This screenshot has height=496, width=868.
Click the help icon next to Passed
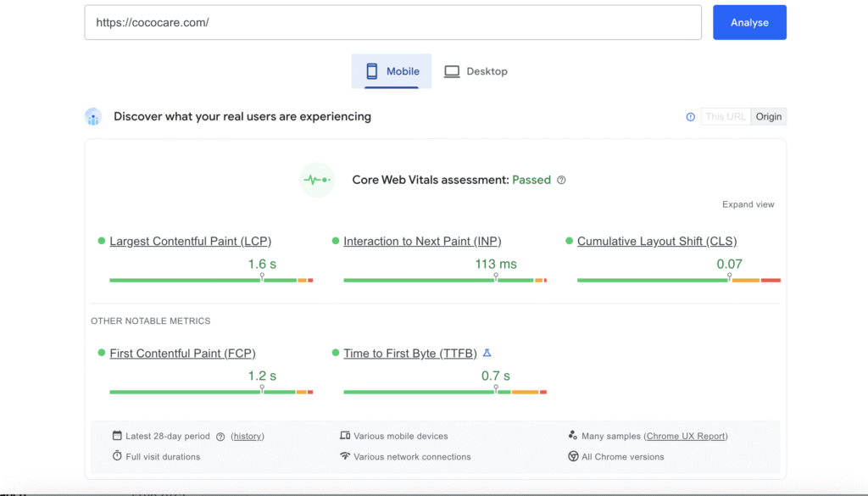click(x=561, y=180)
